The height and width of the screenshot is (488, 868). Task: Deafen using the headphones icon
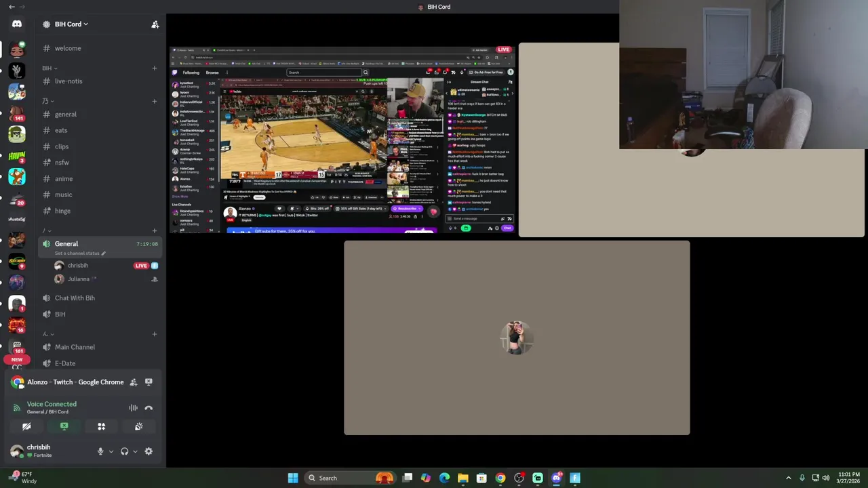coord(124,451)
